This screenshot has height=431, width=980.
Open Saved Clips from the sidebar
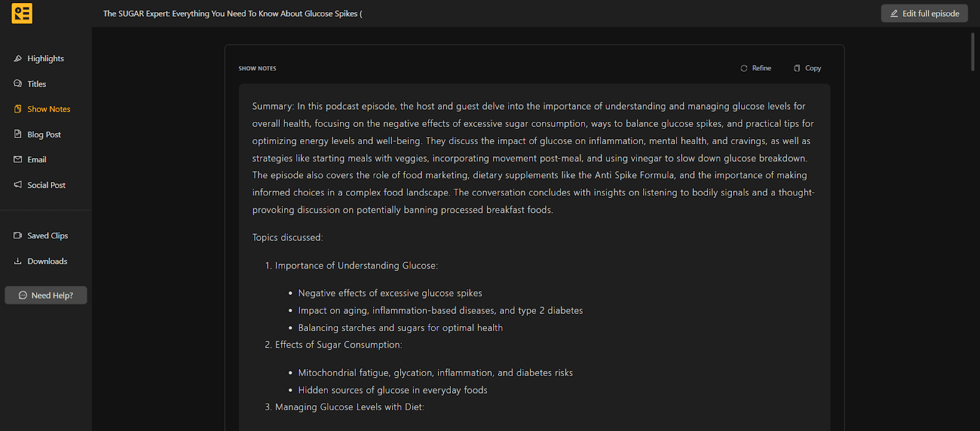[48, 235]
